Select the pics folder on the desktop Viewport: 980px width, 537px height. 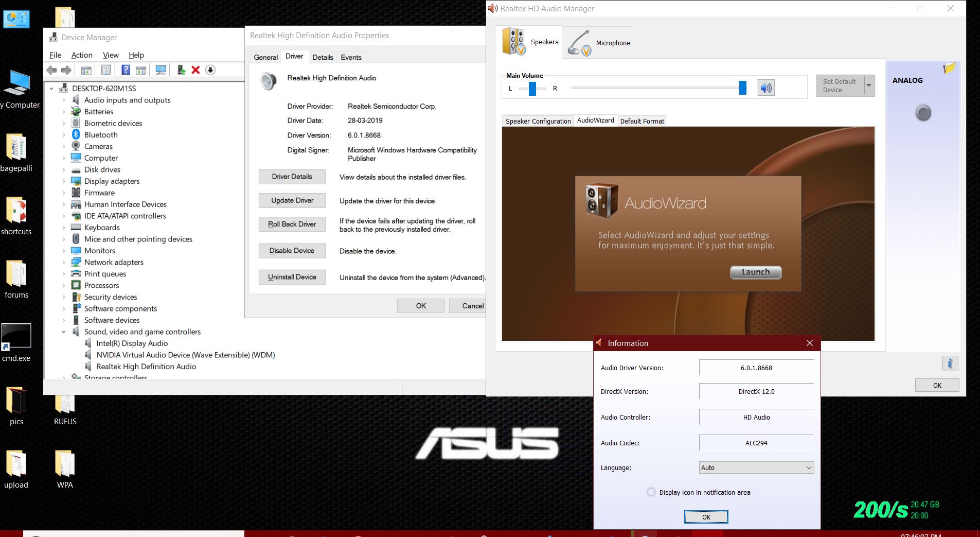click(x=16, y=406)
